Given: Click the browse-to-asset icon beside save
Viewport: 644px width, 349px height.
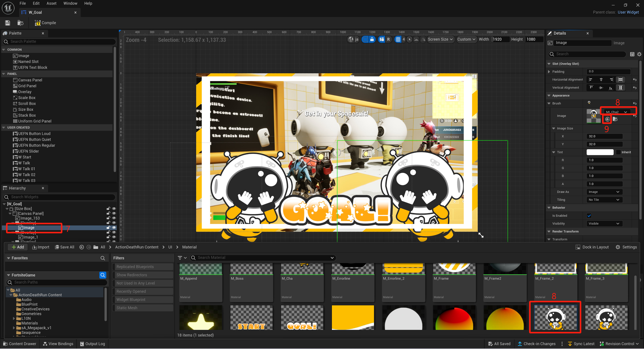Looking at the screenshot, I should 20,23.
